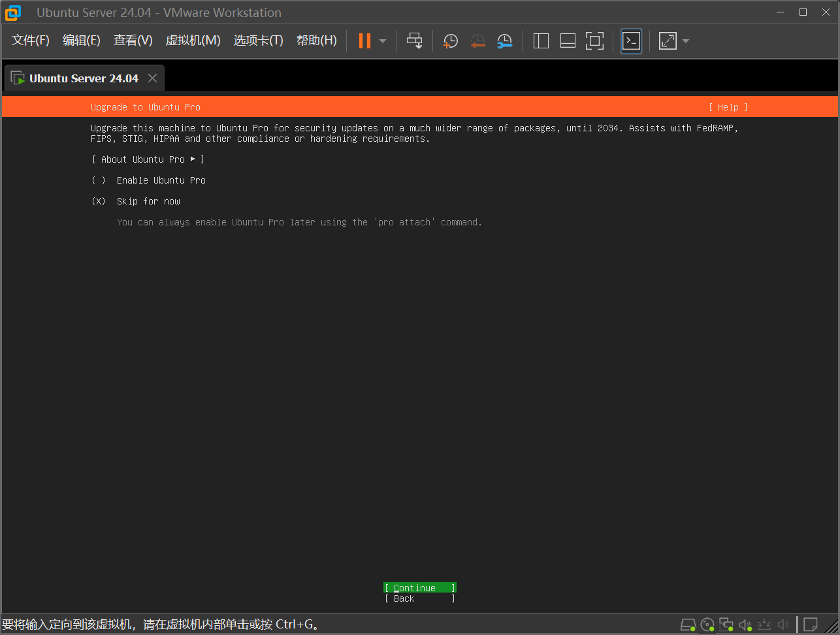Viewport: 840px width, 635px height.
Task: Click the greyed-out speaker status icon
Action: (x=783, y=625)
